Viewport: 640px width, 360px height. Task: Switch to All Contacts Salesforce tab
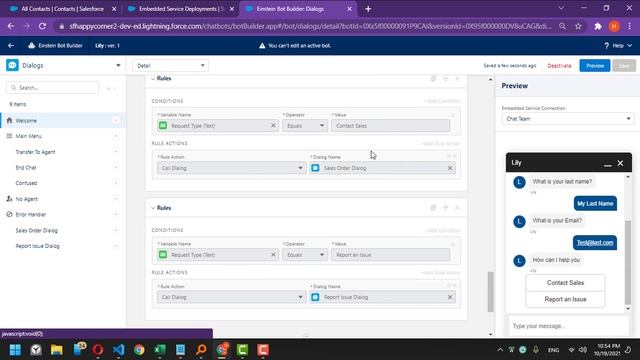point(62,9)
